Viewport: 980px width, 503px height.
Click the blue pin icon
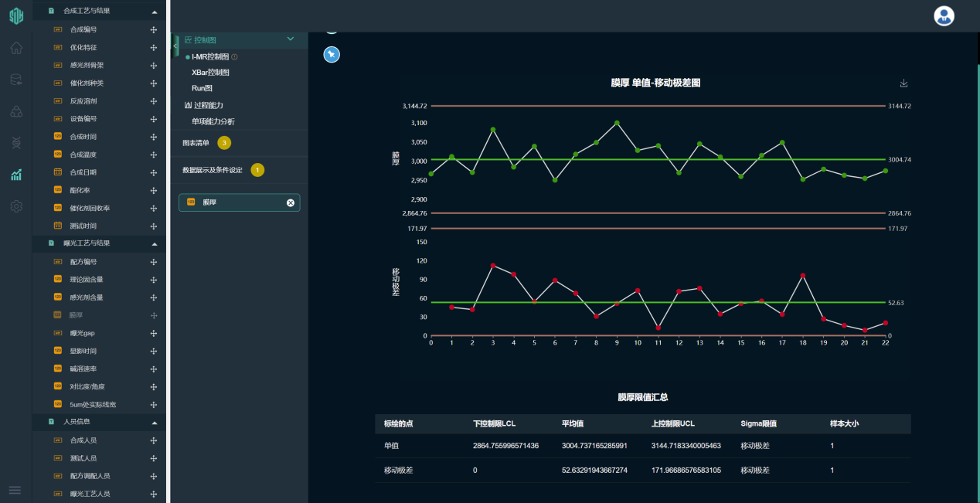[332, 54]
